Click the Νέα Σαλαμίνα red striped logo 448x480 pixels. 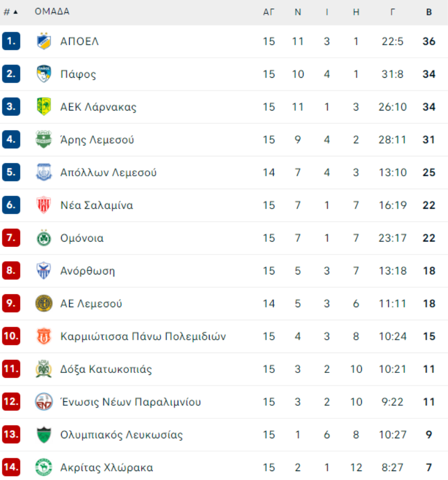(44, 205)
